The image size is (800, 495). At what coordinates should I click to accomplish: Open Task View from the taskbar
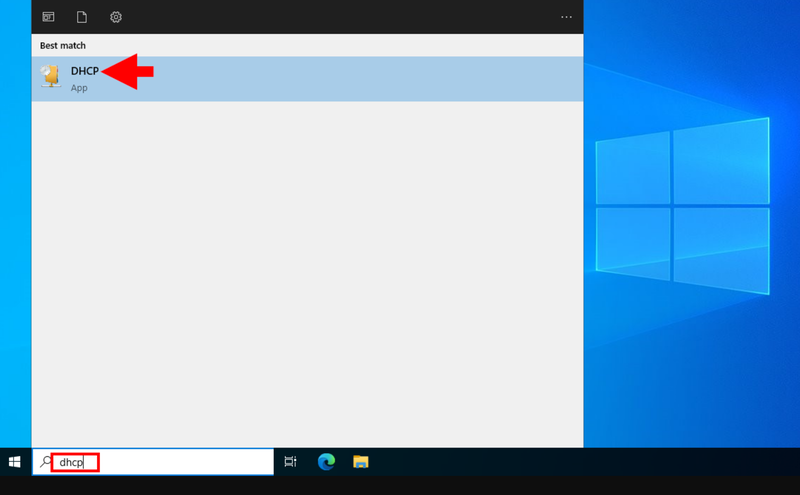point(290,462)
